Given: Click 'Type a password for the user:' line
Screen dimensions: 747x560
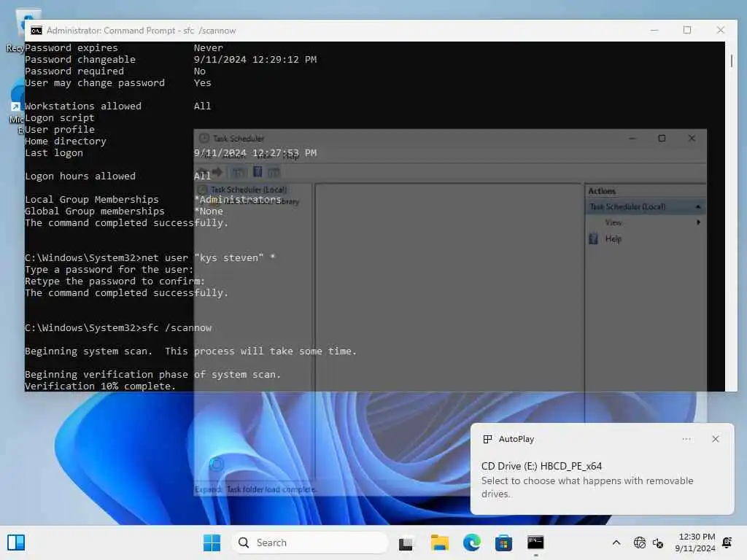Looking at the screenshot, I should tap(109, 270).
